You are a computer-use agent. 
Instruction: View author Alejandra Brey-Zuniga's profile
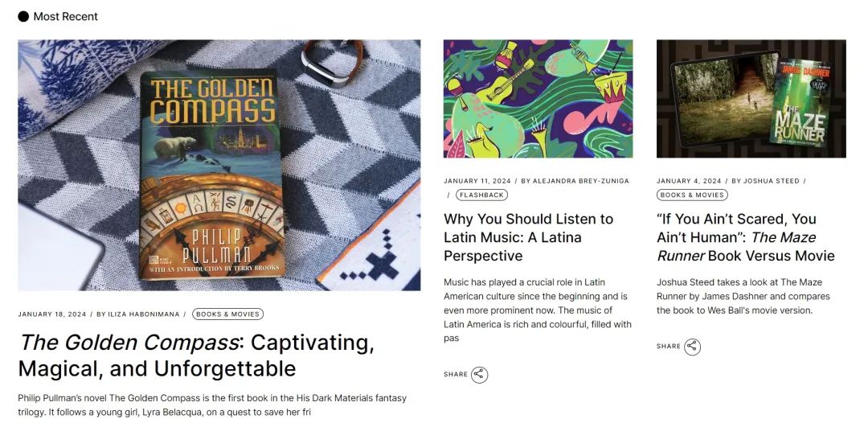(x=581, y=181)
